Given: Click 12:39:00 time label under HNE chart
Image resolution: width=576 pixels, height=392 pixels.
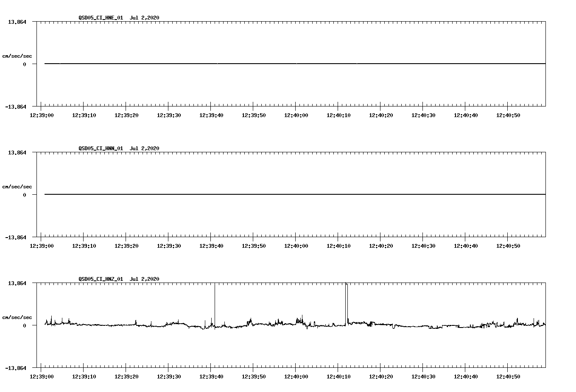Looking at the screenshot, I should (42, 115).
